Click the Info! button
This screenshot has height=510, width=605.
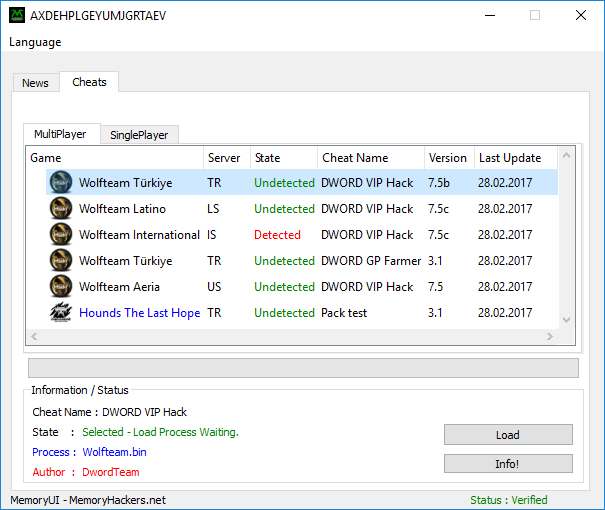(x=508, y=463)
